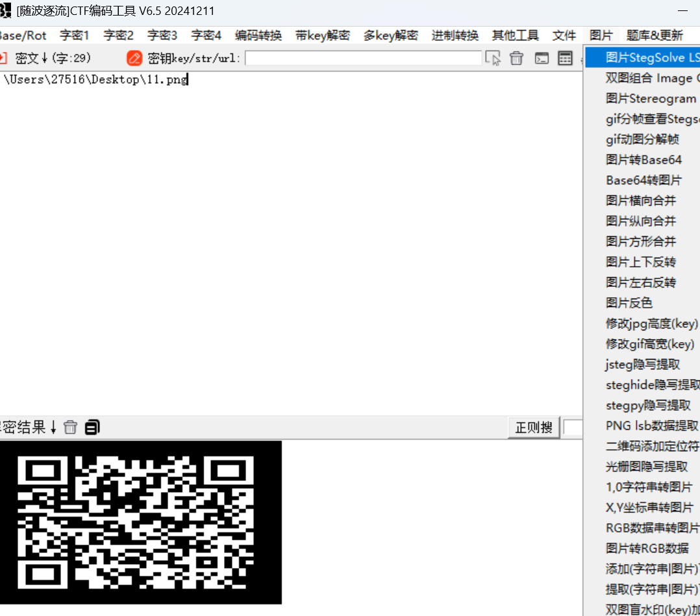
Task: Select 1,0字符串转图片 menu entry
Action: [x=642, y=487]
